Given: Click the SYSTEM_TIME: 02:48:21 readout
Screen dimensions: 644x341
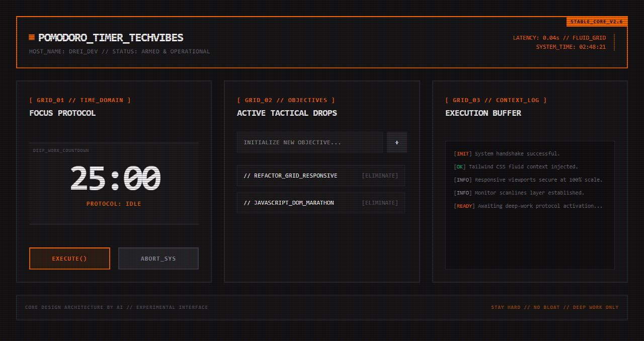Looking at the screenshot, I should click(x=571, y=47).
